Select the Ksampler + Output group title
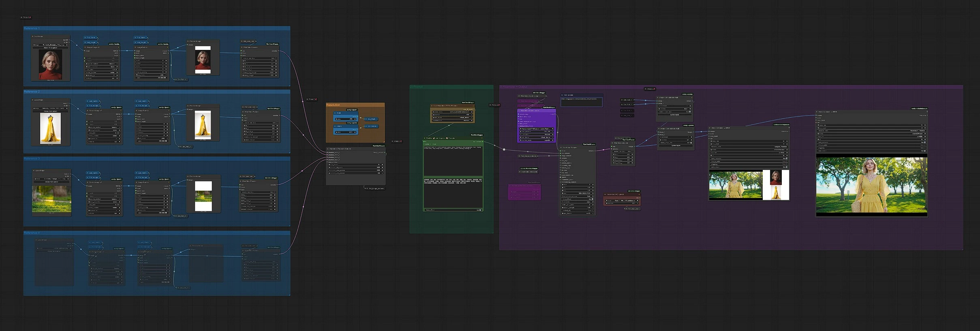This screenshot has width=980, height=331. pos(514,87)
